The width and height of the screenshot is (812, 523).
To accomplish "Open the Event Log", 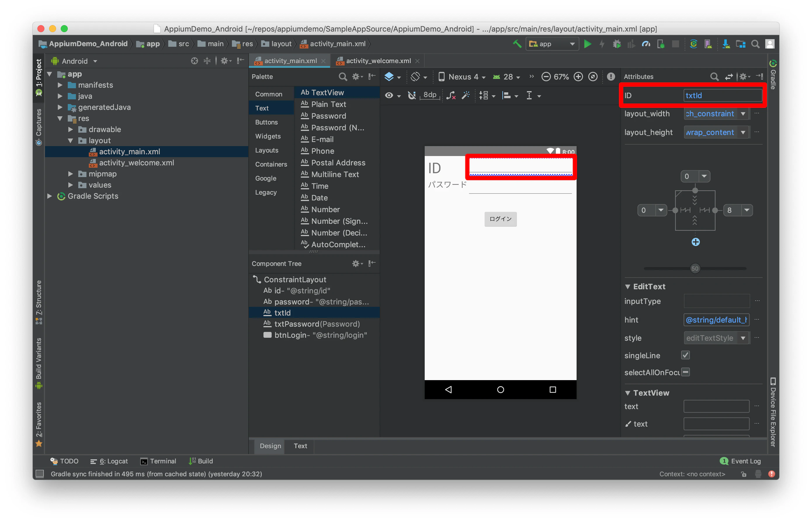I will tap(740, 461).
